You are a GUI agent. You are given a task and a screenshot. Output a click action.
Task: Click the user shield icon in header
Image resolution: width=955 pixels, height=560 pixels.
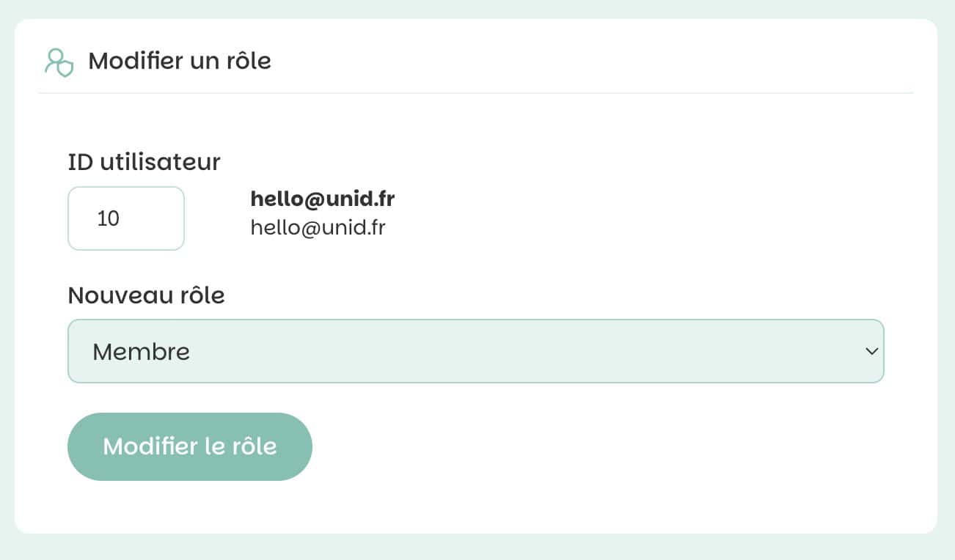click(59, 62)
